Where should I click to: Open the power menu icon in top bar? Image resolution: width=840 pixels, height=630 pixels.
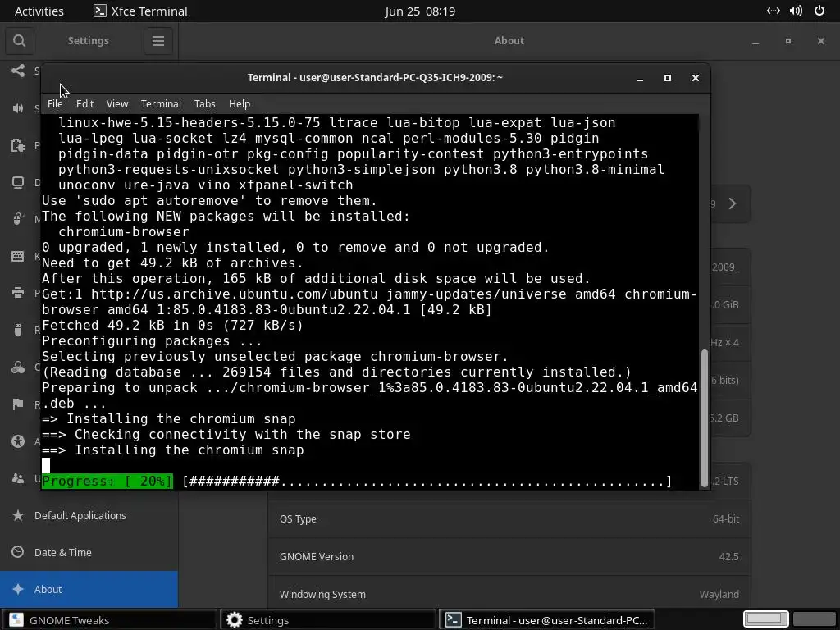819,11
